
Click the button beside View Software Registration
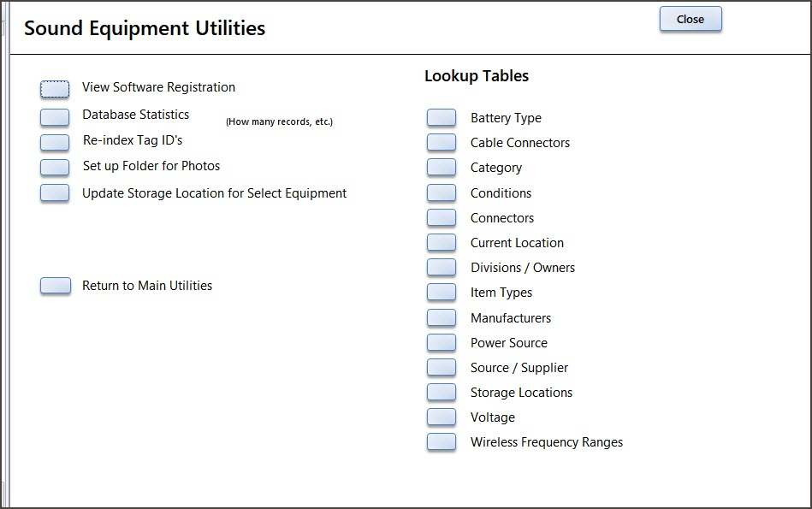pos(55,89)
